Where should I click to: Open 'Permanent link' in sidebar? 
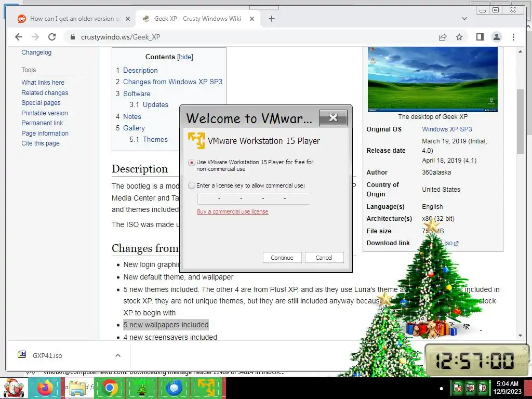coord(42,123)
